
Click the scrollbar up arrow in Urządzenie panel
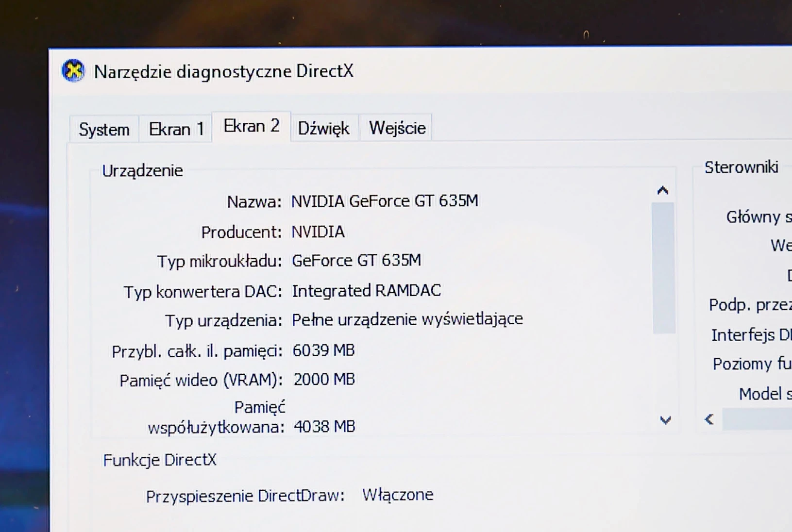663,190
